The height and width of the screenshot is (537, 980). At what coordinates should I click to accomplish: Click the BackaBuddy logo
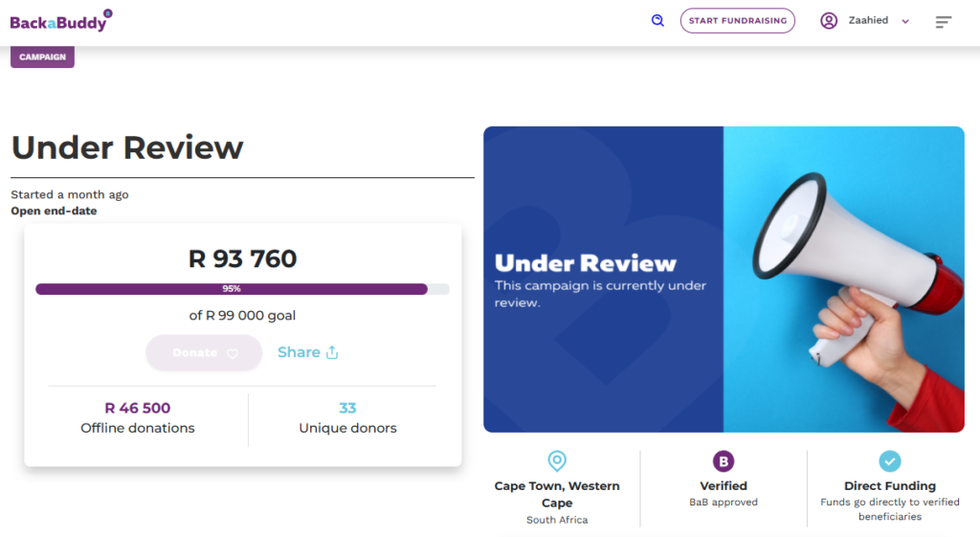(60, 20)
